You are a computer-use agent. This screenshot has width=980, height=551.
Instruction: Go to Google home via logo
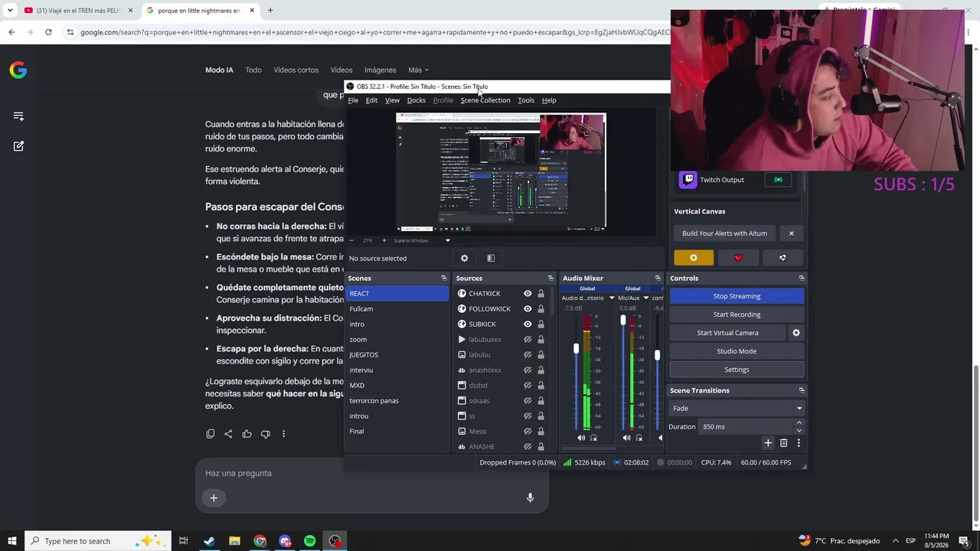point(18,70)
